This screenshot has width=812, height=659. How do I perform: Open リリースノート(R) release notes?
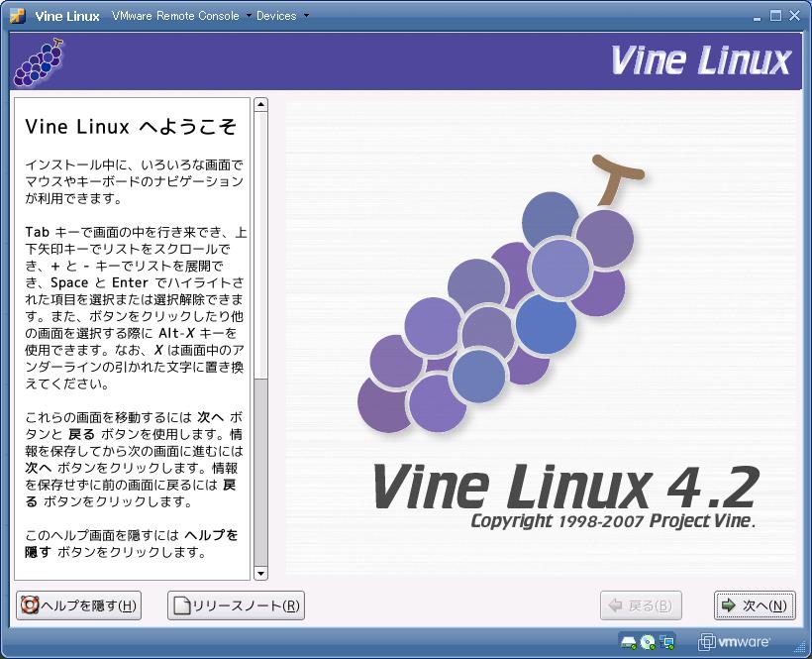(236, 605)
